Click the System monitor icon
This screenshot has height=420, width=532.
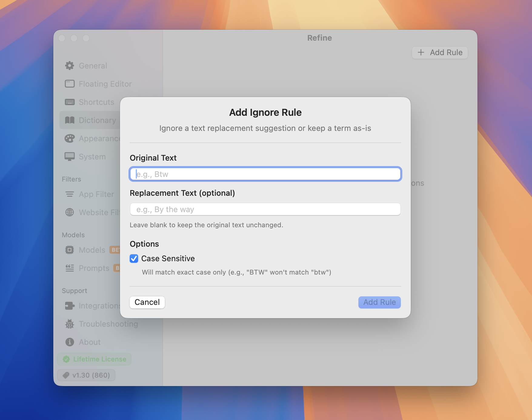click(70, 157)
